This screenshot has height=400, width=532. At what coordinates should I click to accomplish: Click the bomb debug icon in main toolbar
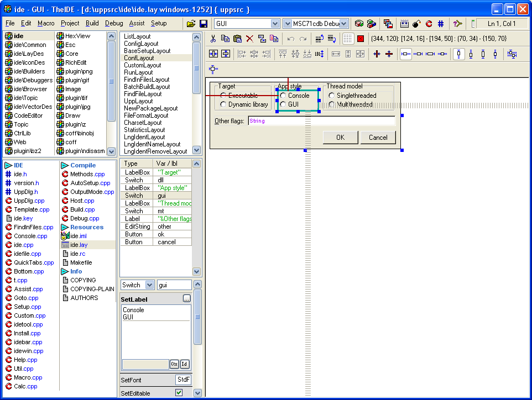tap(416, 24)
